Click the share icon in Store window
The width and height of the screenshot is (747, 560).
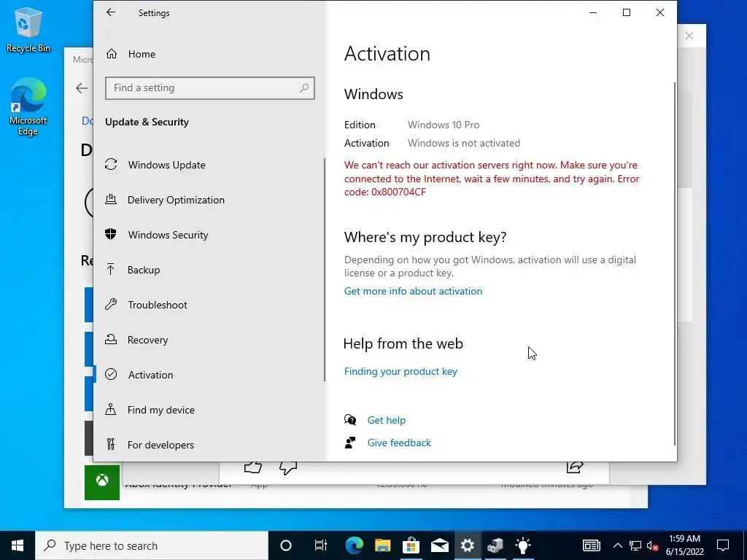(575, 467)
